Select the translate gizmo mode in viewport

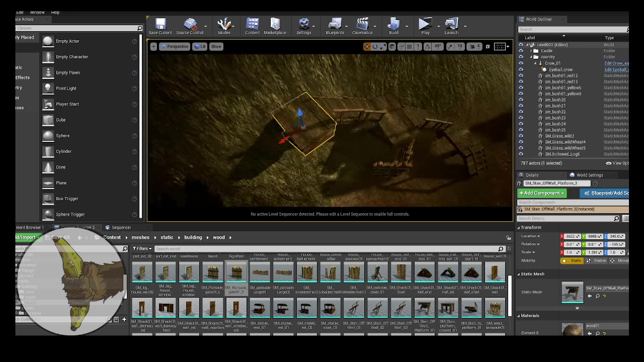pos(367,46)
